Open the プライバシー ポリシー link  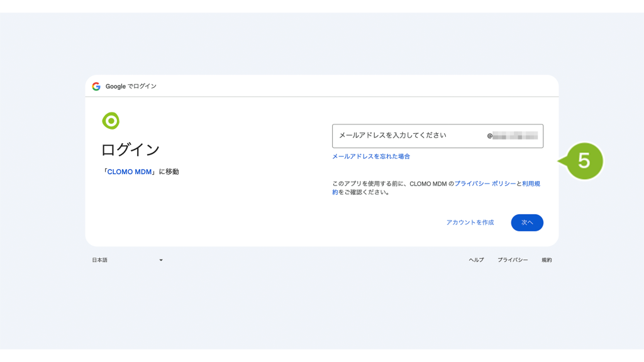[x=485, y=184]
